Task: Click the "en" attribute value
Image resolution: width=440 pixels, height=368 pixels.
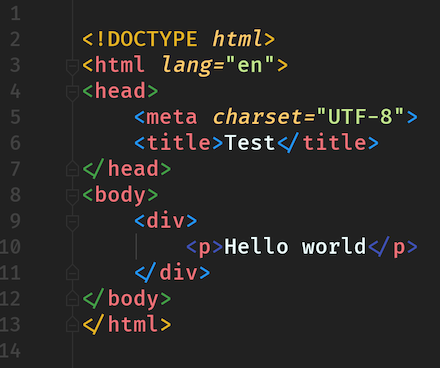Action: pyautogui.click(x=250, y=64)
